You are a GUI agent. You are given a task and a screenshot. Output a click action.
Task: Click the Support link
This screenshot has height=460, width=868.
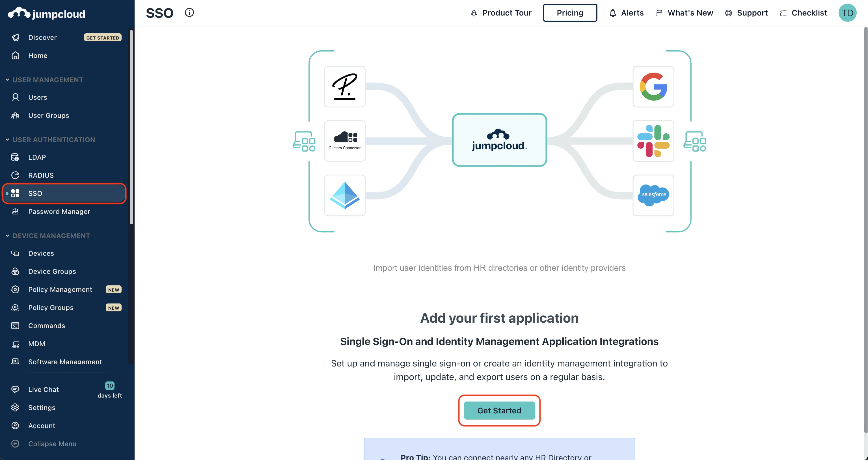(746, 13)
